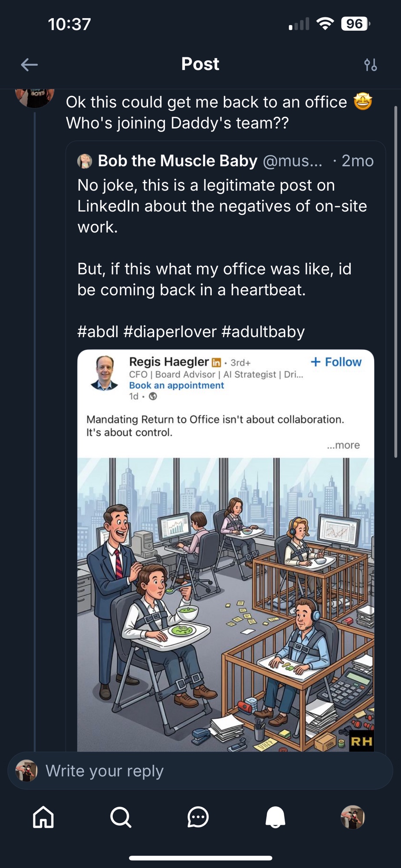Open the Search tab
401x868 pixels.
(121, 817)
